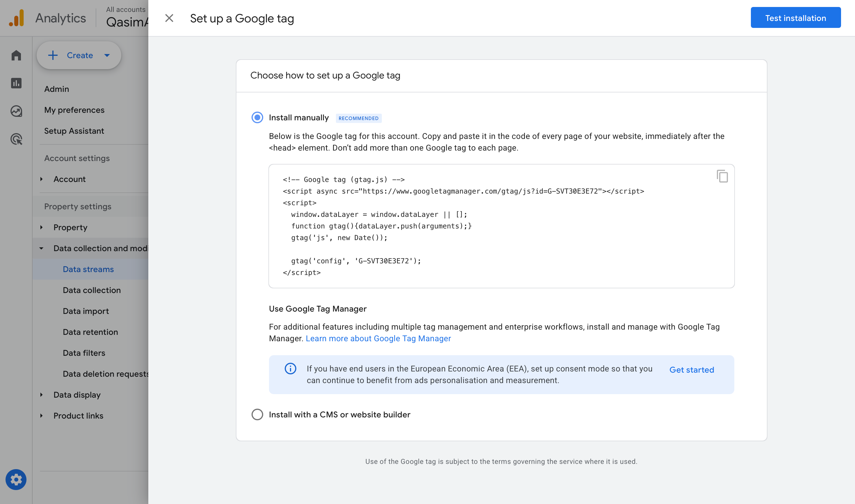Image resolution: width=855 pixels, height=504 pixels.
Task: Open Learn more about Google Tag Manager link
Action: click(x=378, y=338)
